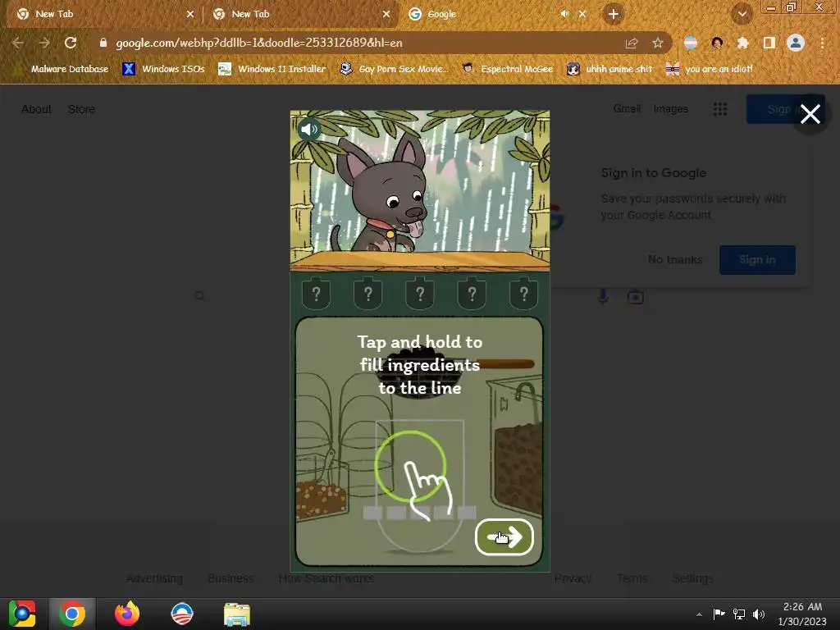Reload the page with the refresh icon
840x630 pixels.
[x=71, y=43]
